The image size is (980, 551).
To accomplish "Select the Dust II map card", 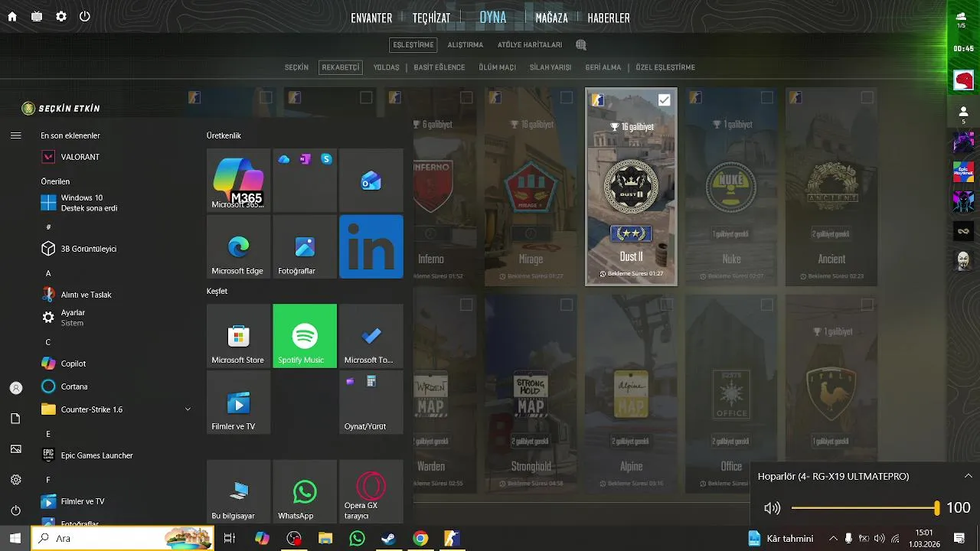I will pyautogui.click(x=632, y=187).
